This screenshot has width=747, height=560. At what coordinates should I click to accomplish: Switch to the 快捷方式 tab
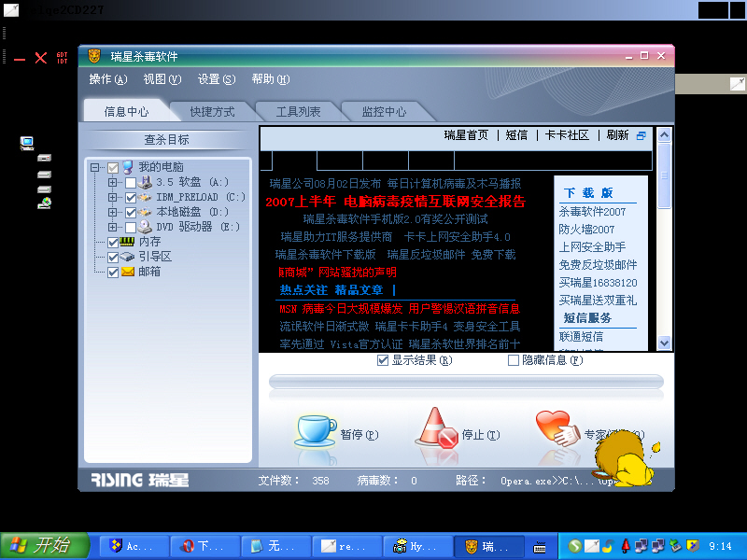[212, 112]
